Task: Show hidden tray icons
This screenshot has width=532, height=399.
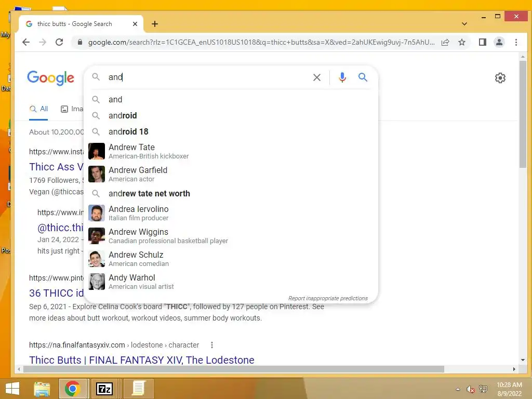Action: (458, 389)
